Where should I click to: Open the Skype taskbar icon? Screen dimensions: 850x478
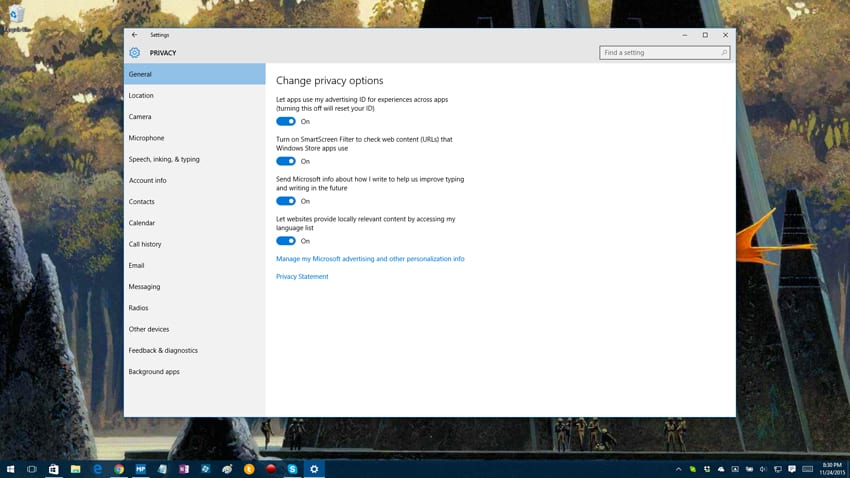pos(292,469)
